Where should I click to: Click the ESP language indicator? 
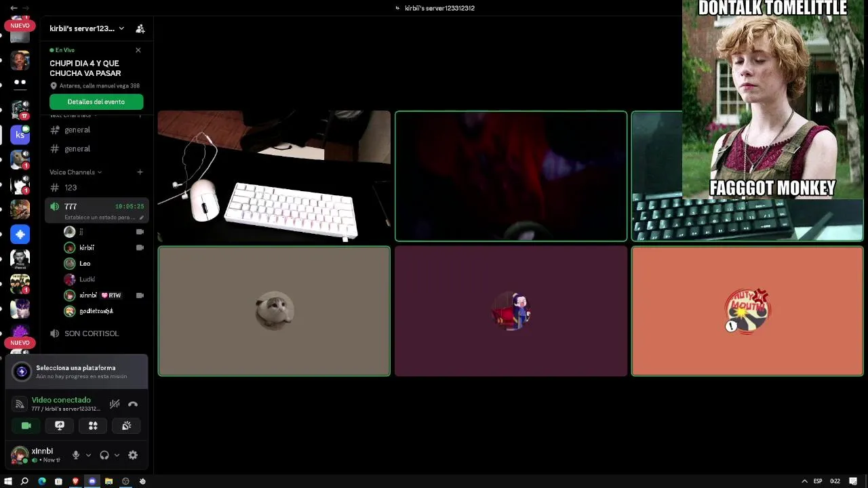[818, 481]
